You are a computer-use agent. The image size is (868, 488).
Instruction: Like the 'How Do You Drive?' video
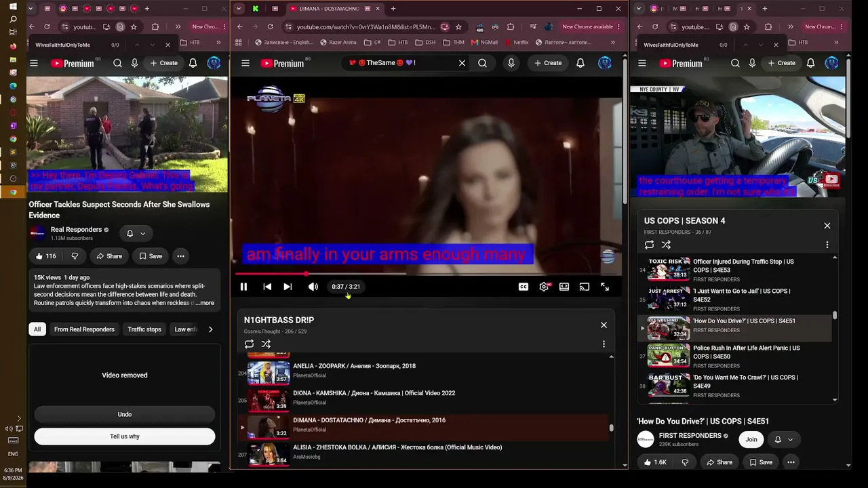coord(655,462)
